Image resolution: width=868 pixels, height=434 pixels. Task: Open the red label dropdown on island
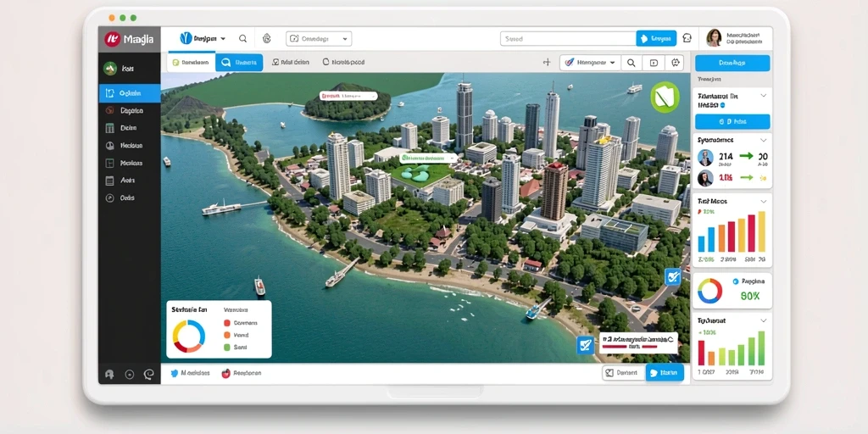(348, 96)
